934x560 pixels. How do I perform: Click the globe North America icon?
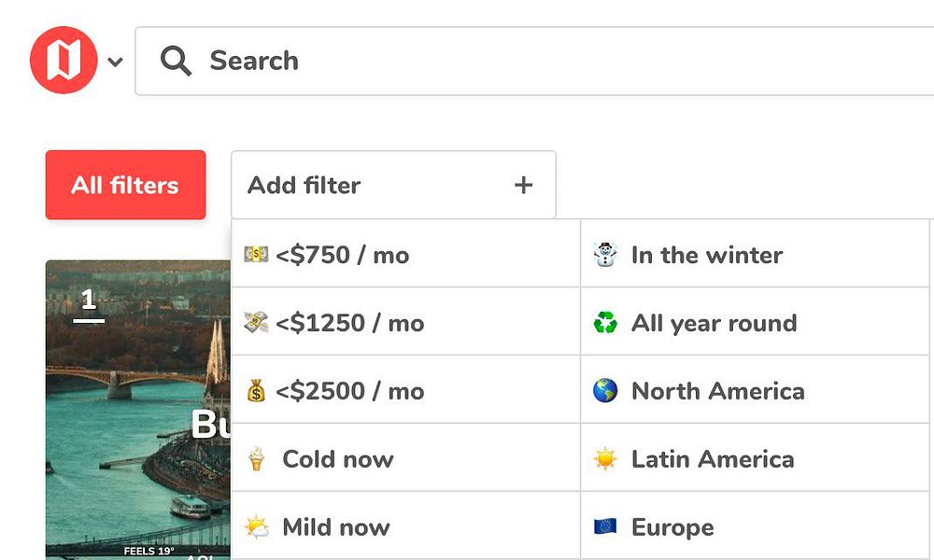tap(605, 391)
